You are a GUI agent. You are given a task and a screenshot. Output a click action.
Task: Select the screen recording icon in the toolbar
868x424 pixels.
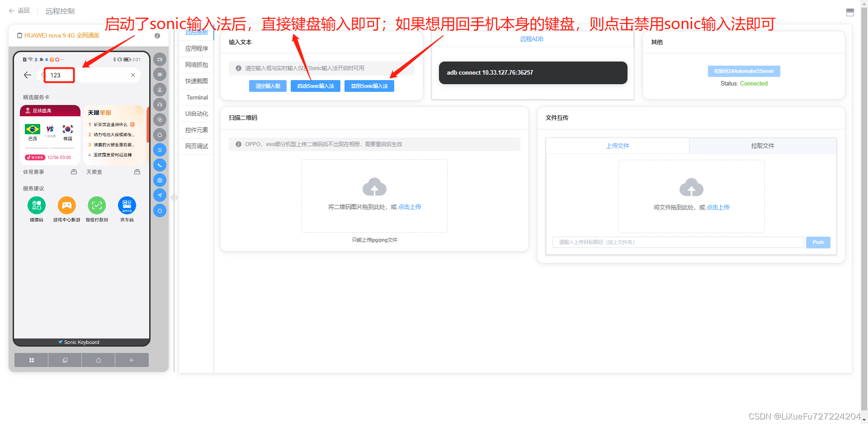pyautogui.click(x=160, y=59)
